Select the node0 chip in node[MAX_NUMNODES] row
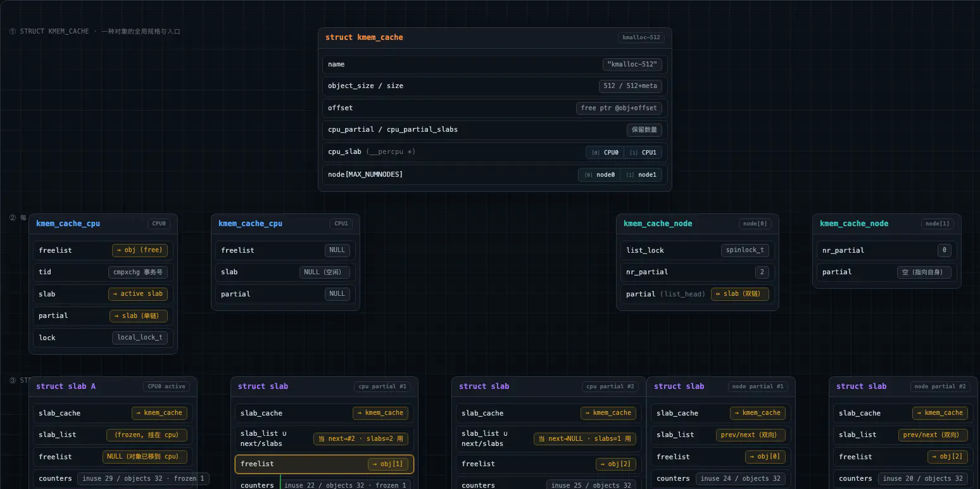 pyautogui.click(x=599, y=175)
